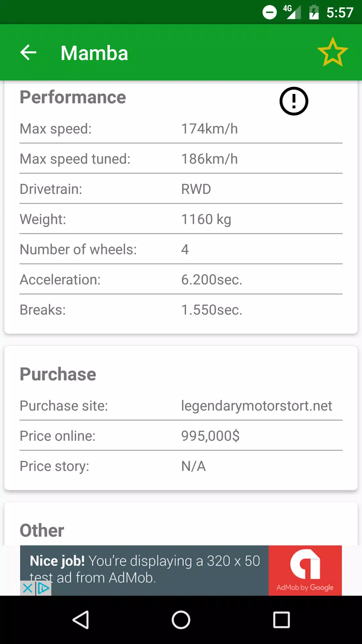Tap the Price story N/A row
This screenshot has height=644, width=362.
(181, 466)
